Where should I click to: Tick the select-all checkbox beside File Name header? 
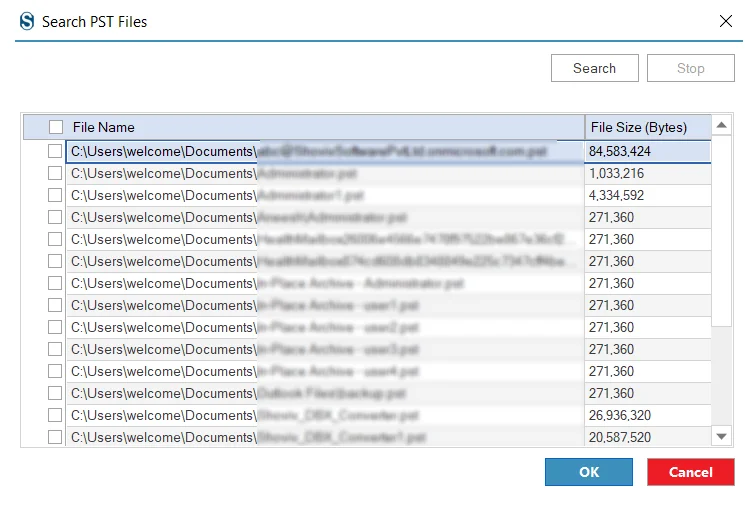[x=56, y=127]
